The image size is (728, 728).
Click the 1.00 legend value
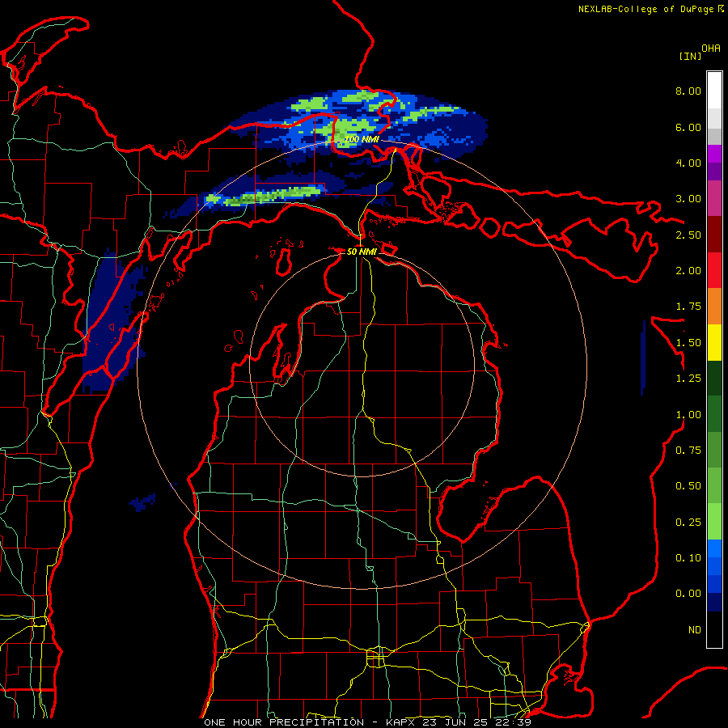coord(688,415)
